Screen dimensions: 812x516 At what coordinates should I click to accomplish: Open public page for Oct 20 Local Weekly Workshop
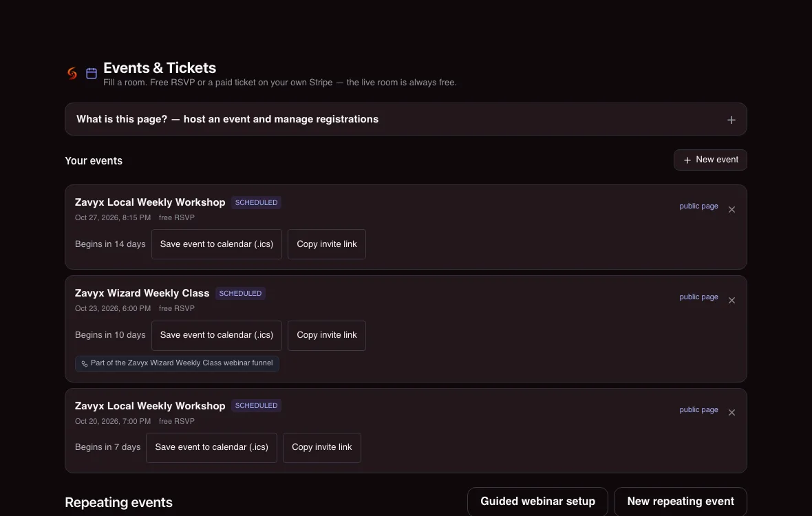(x=698, y=410)
